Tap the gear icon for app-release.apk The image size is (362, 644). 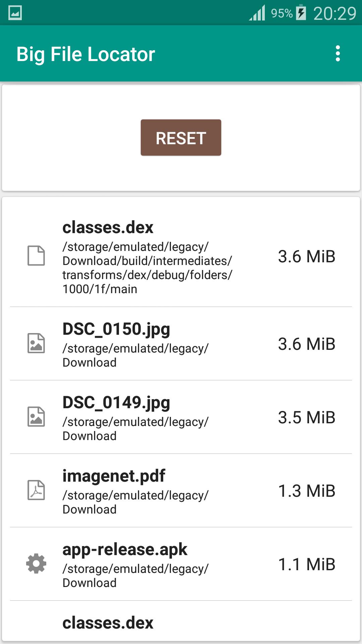36,563
